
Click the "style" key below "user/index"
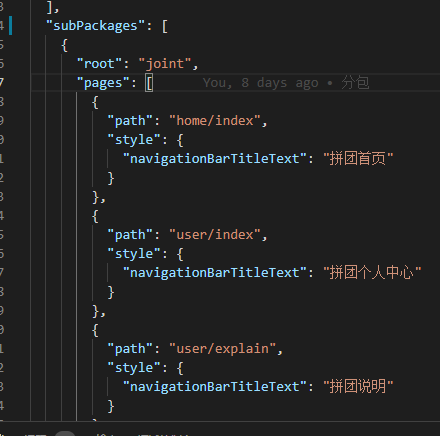point(134,254)
